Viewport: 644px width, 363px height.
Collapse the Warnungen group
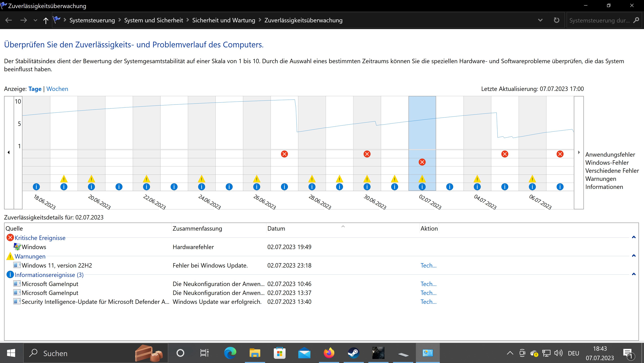[x=633, y=256]
